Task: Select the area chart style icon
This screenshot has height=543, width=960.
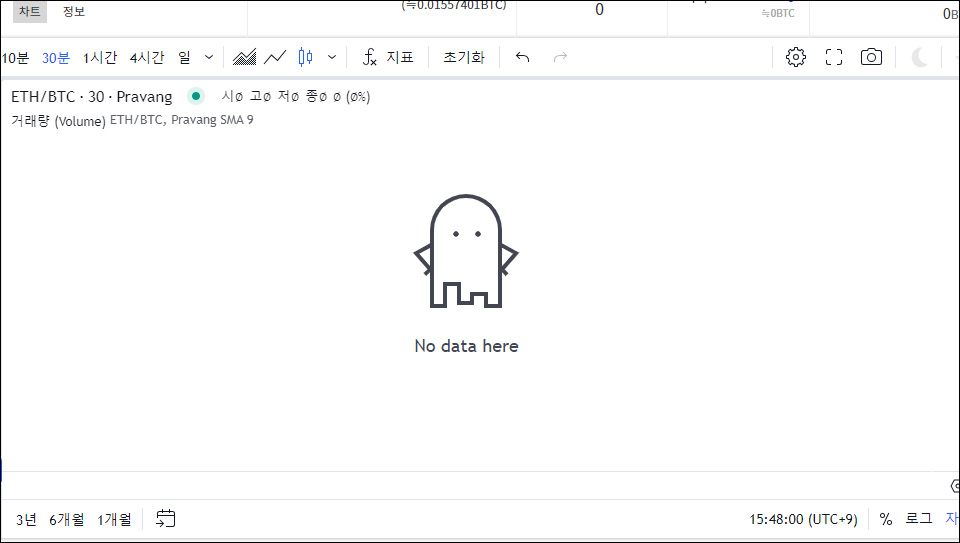Action: pyautogui.click(x=245, y=57)
